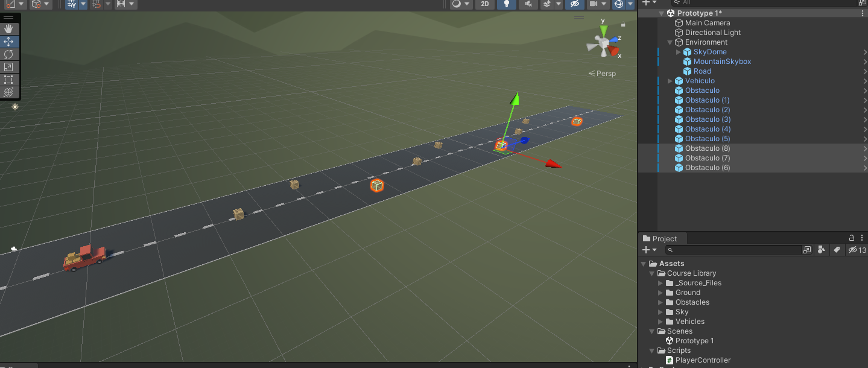Select the Rect transform tool
Screen dimensions: 868x368
pyautogui.click(x=8, y=80)
